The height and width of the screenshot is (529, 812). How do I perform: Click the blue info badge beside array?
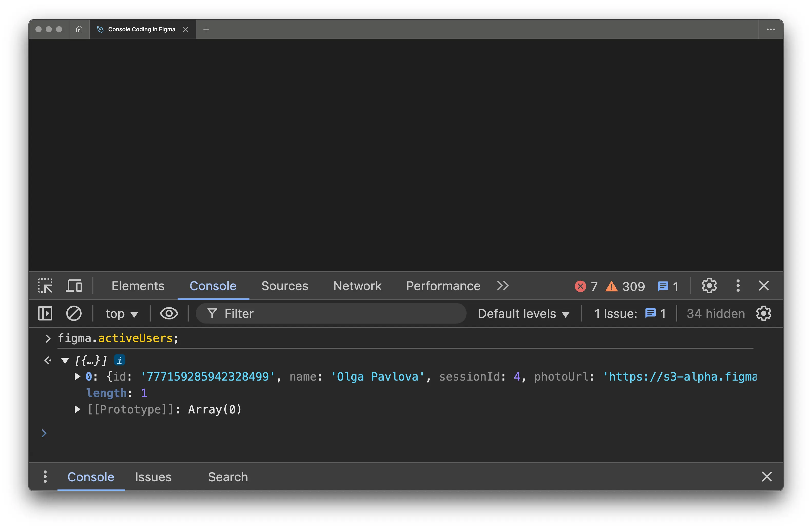click(x=119, y=360)
